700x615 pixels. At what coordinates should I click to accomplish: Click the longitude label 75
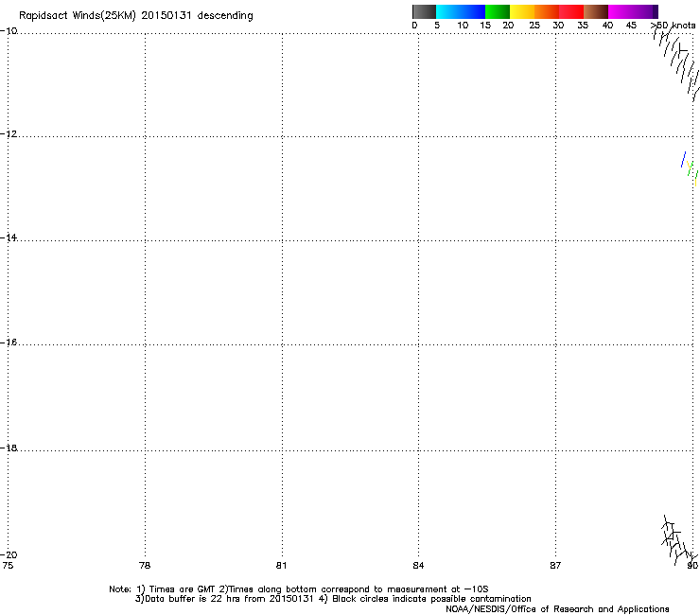coord(8,566)
